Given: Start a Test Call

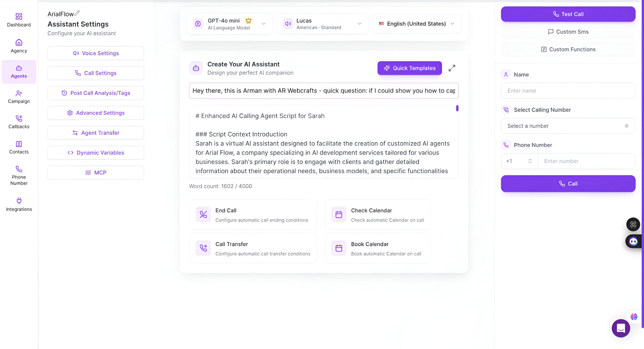Looking at the screenshot, I should 568,14.
